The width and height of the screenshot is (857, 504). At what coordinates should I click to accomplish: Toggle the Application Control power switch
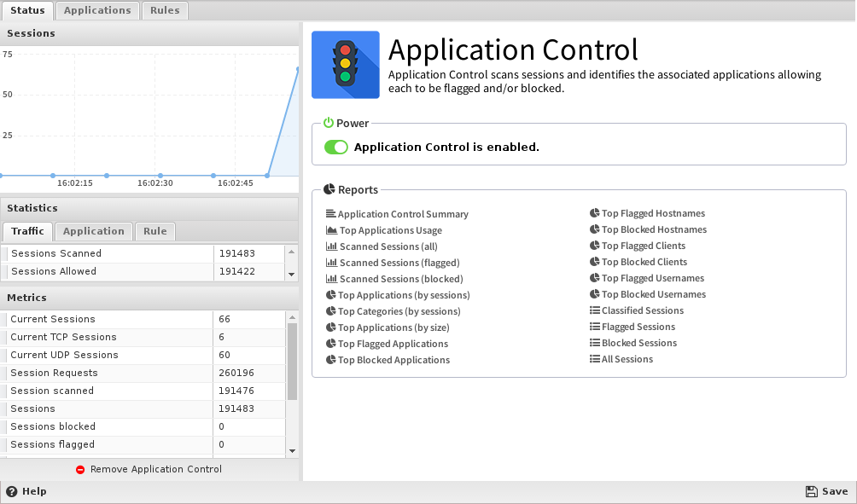point(336,147)
